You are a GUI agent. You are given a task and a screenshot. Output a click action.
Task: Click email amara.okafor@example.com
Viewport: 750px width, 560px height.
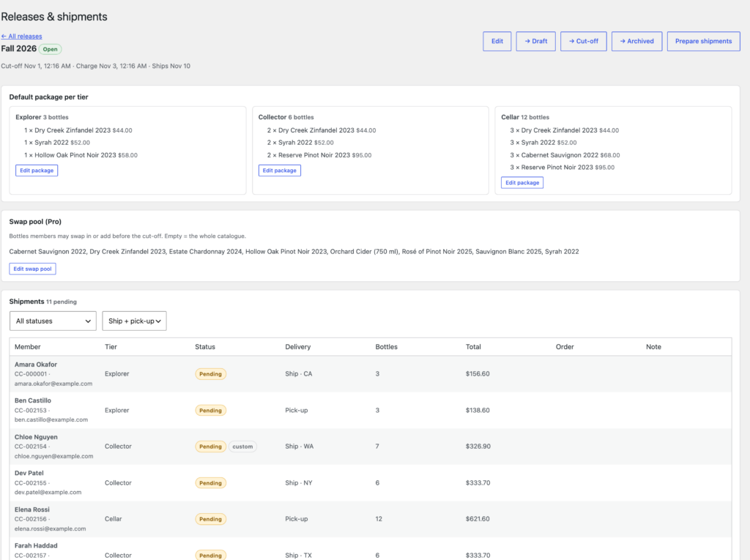53,384
